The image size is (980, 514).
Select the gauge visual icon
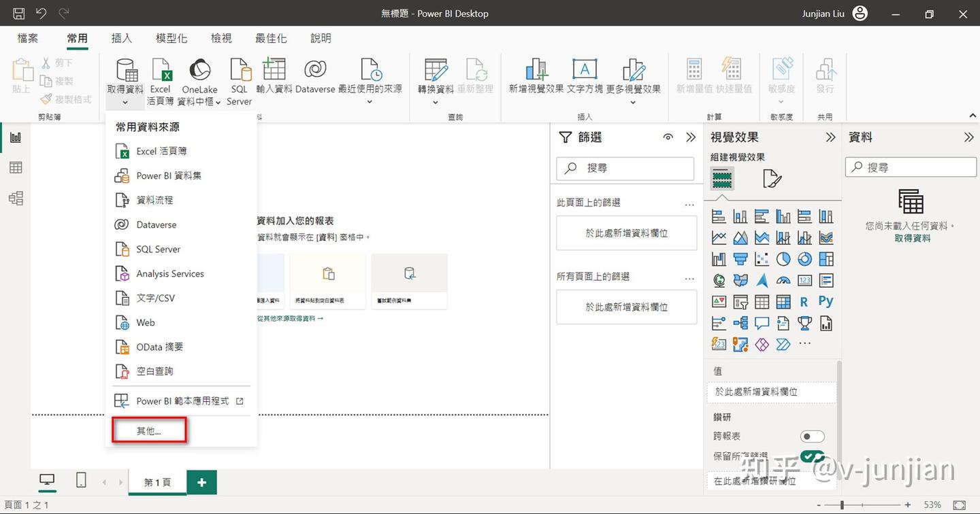click(783, 280)
